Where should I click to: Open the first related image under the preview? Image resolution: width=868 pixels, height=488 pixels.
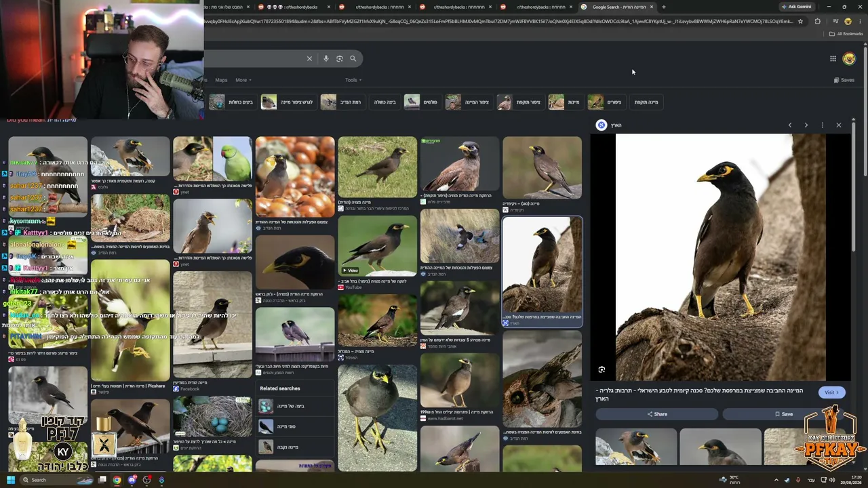636,446
